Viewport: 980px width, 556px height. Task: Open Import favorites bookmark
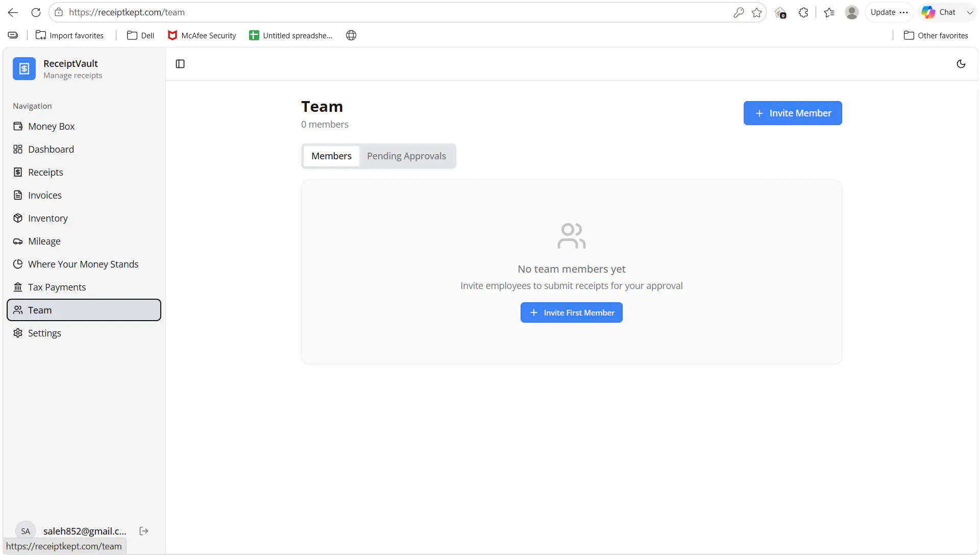click(x=69, y=35)
